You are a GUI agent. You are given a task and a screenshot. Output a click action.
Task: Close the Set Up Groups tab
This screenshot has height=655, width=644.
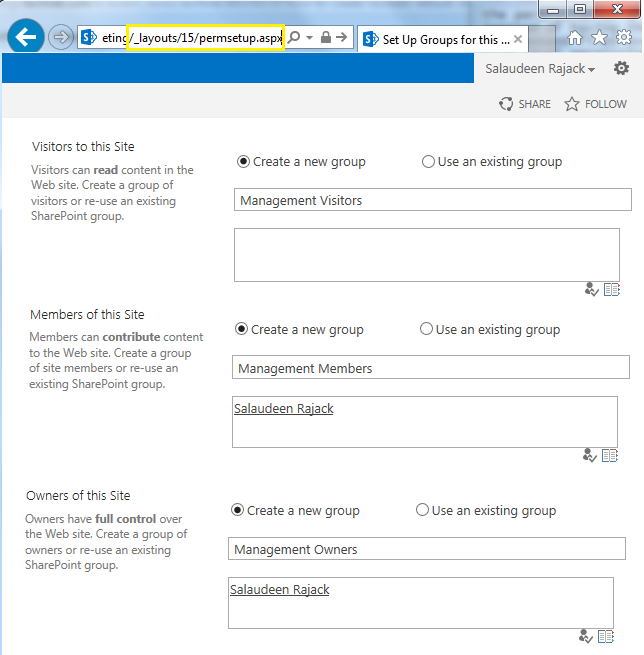[518, 39]
